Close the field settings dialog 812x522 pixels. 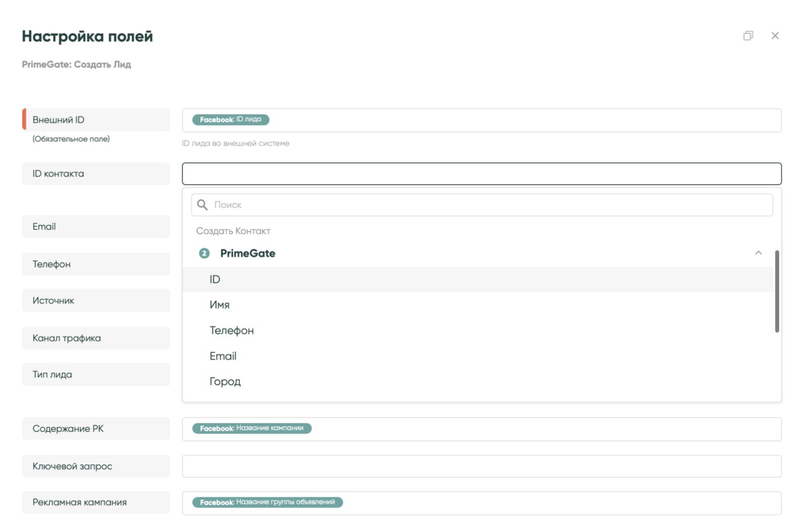click(x=774, y=36)
